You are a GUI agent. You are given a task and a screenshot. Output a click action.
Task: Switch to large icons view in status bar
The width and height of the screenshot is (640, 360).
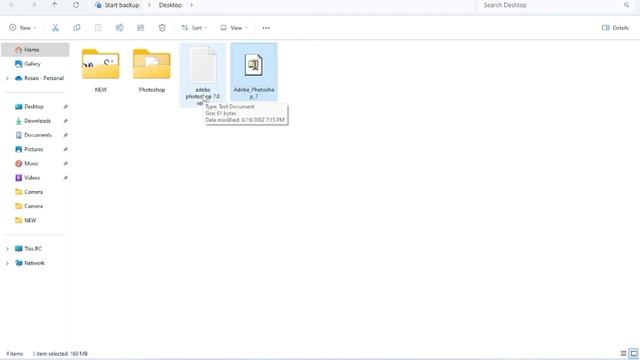pos(633,353)
